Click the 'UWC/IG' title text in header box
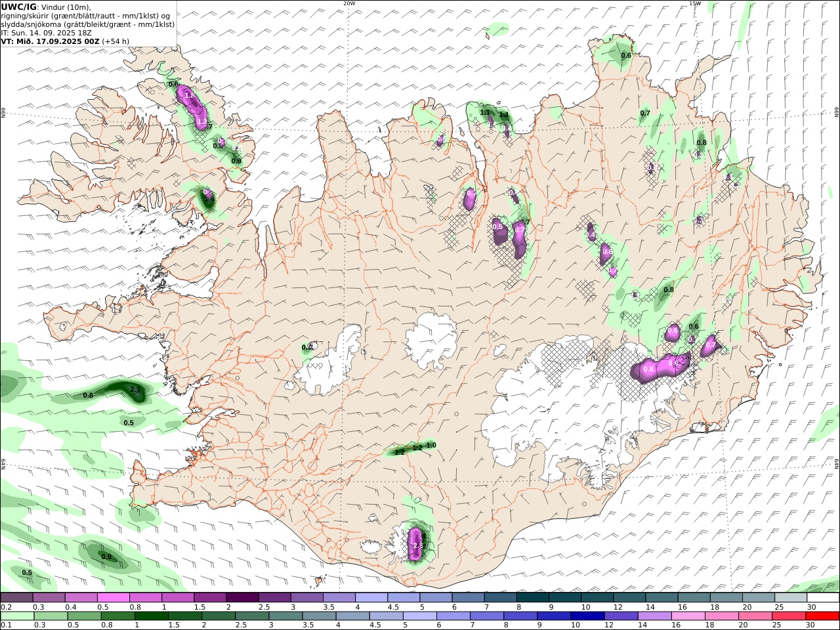Screen dimensions: 840x630 [x=18, y=7]
